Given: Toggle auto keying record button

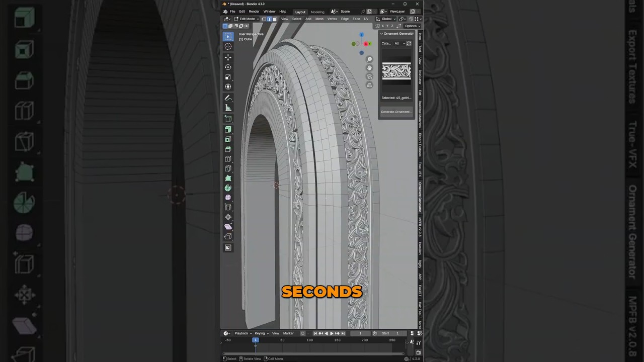Looking at the screenshot, I should [x=303, y=333].
